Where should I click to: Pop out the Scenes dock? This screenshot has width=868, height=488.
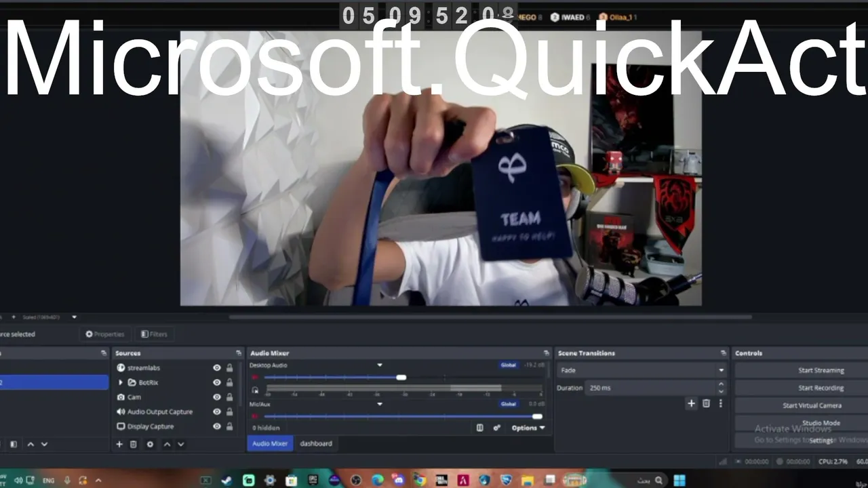[x=104, y=353]
